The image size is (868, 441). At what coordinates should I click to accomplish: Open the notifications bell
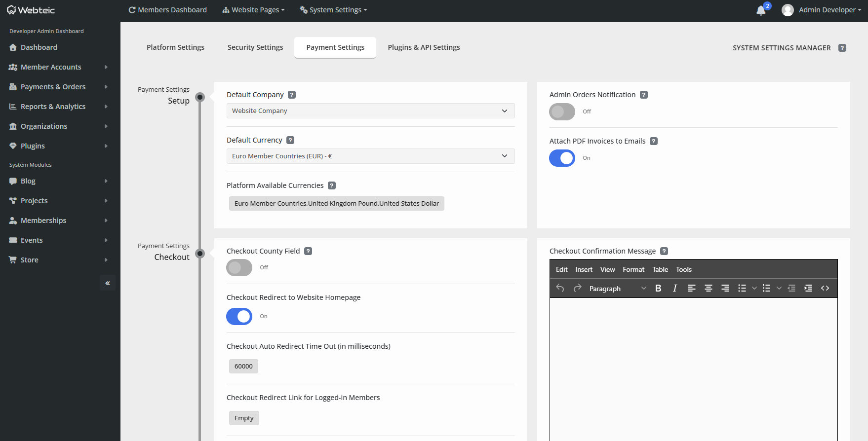761,10
